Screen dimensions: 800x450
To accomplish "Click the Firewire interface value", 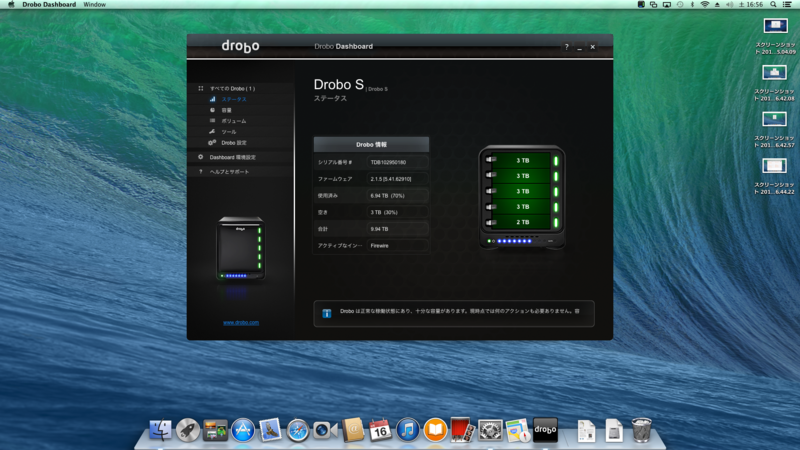I will (379, 246).
